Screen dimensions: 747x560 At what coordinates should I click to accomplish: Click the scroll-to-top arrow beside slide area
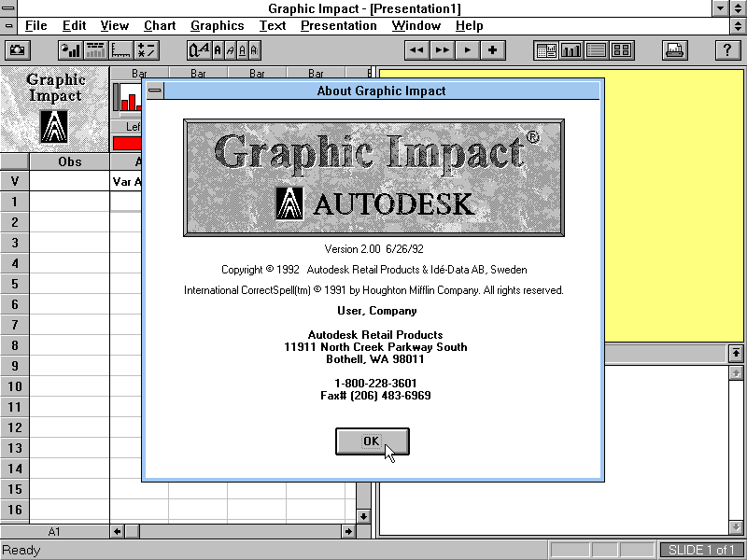click(x=736, y=354)
